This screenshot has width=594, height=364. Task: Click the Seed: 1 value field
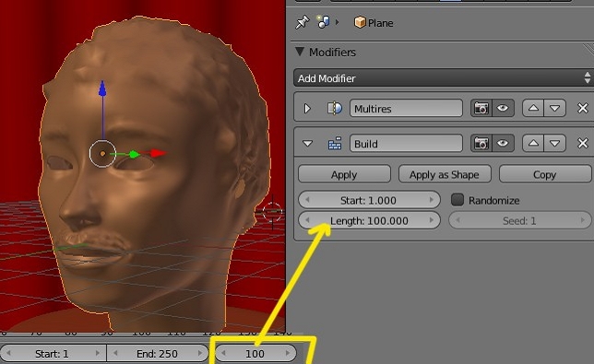coord(520,220)
